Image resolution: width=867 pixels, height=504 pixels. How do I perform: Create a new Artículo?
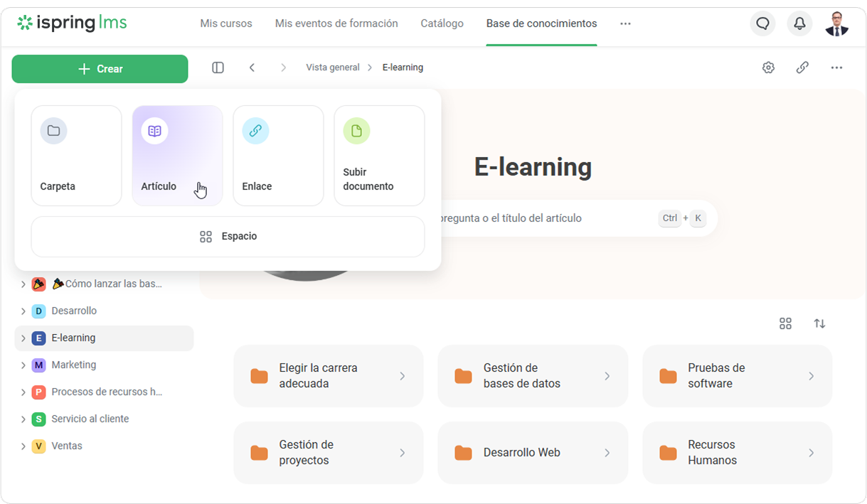(177, 156)
